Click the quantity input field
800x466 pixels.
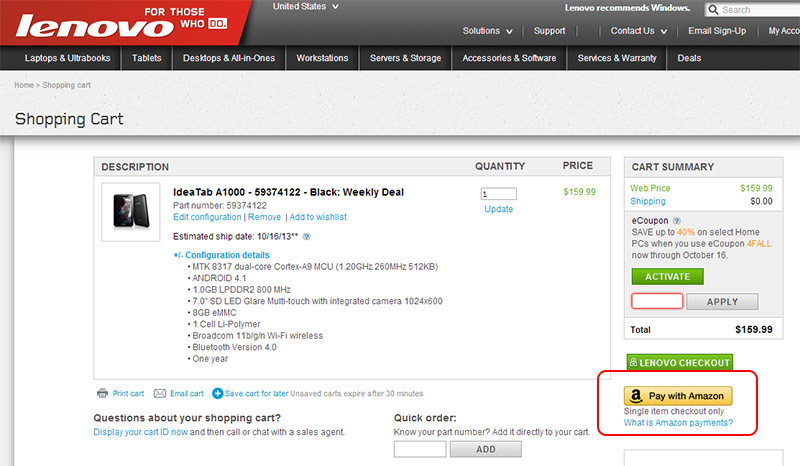pos(498,194)
